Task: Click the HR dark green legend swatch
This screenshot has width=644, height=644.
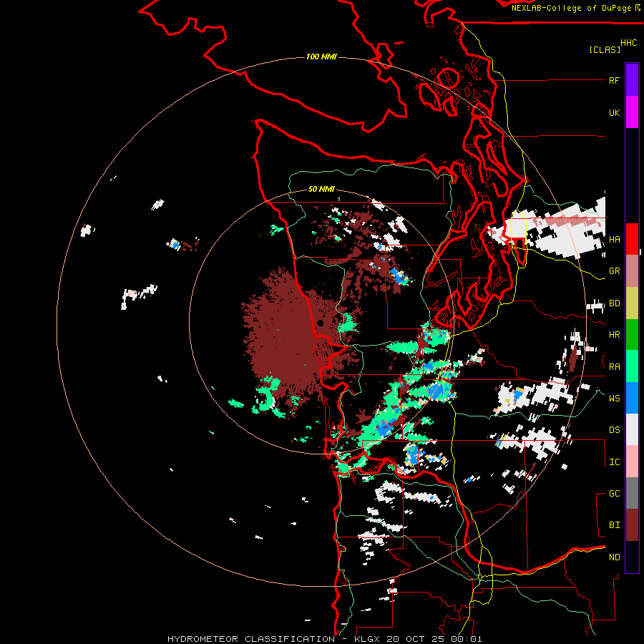Action: 632,334
